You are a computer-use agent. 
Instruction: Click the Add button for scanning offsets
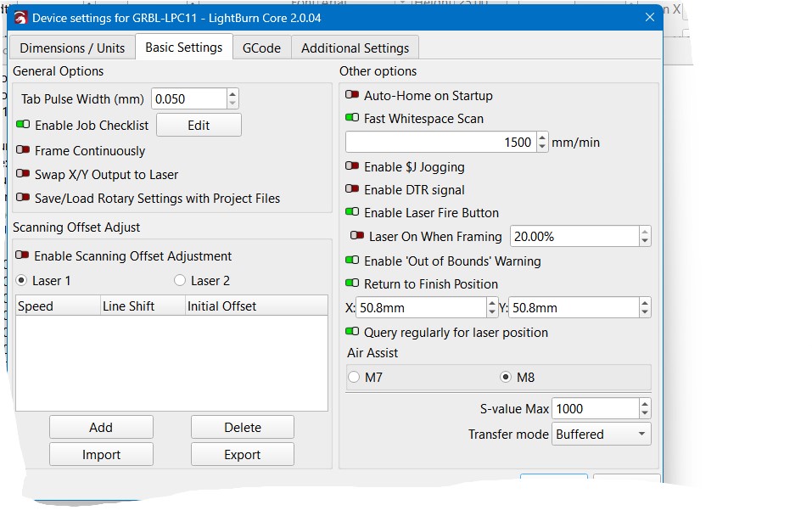click(101, 427)
